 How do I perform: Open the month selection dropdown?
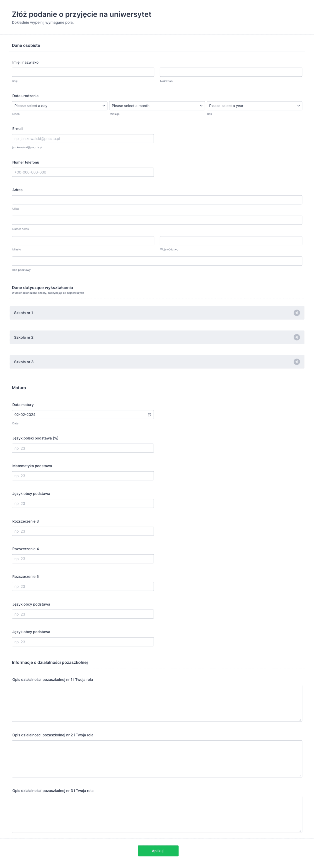pos(157,105)
